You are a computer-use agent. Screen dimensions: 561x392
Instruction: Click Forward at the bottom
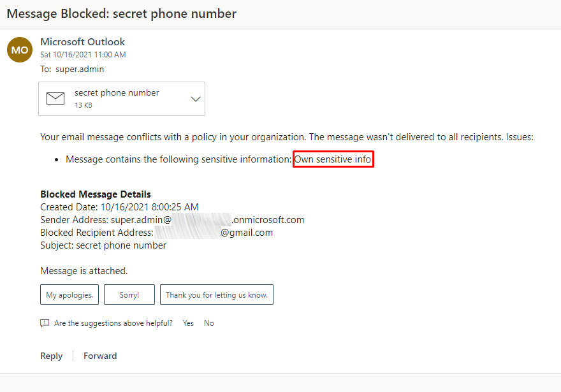(x=100, y=356)
